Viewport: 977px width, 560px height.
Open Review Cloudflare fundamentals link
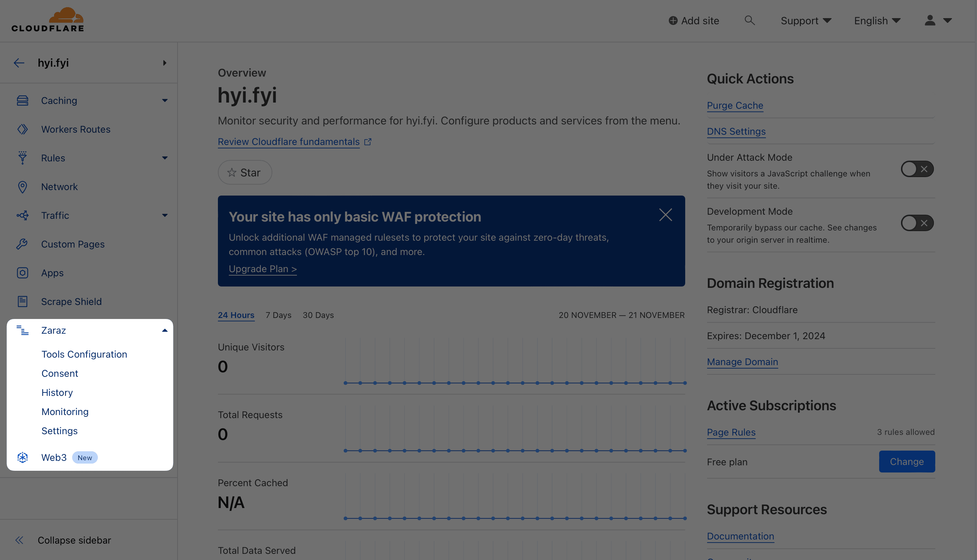pyautogui.click(x=289, y=142)
